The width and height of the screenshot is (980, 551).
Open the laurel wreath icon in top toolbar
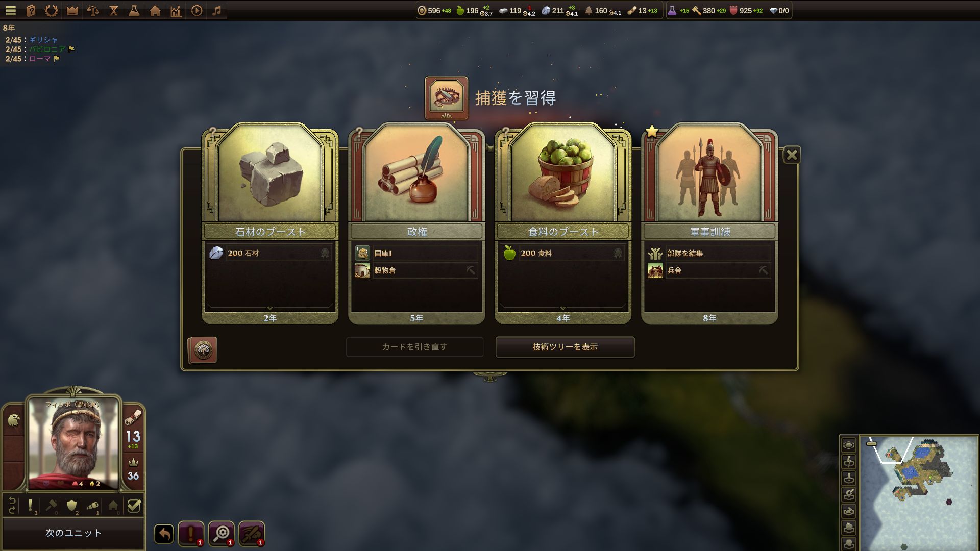pyautogui.click(x=51, y=10)
